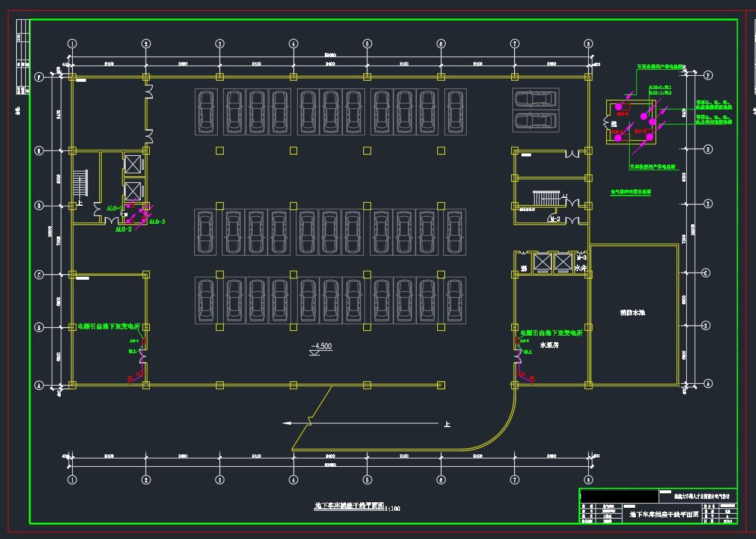The width and height of the screenshot is (756, 539).
Task: Click the 消防水池 room label
Action: (633, 313)
